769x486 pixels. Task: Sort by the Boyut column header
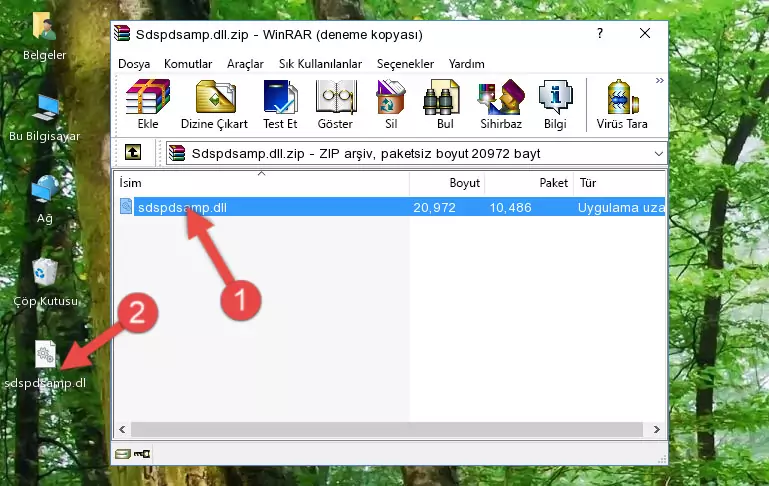tap(447, 183)
